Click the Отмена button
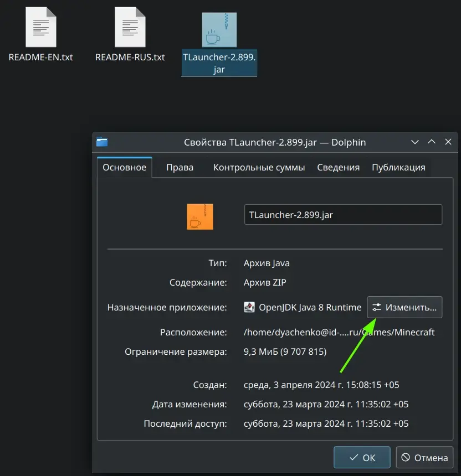Image resolution: width=461 pixels, height=476 pixels. (424, 458)
